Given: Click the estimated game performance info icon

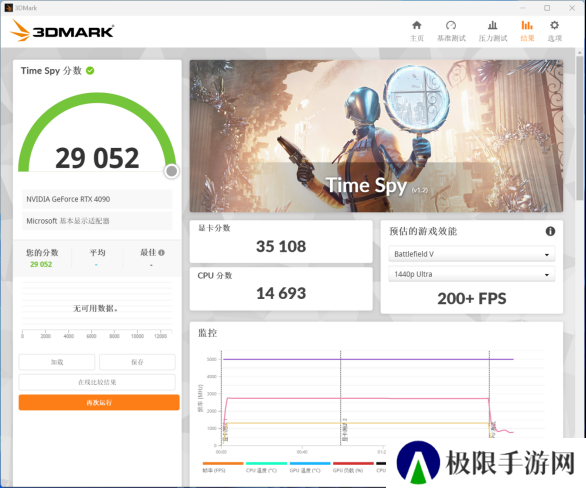Looking at the screenshot, I should point(550,231).
